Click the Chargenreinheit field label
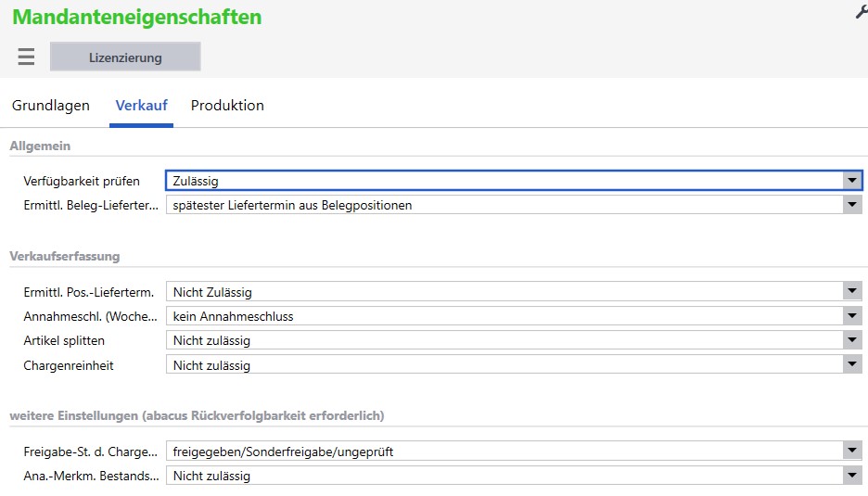This screenshot has width=868, height=496. [x=69, y=365]
